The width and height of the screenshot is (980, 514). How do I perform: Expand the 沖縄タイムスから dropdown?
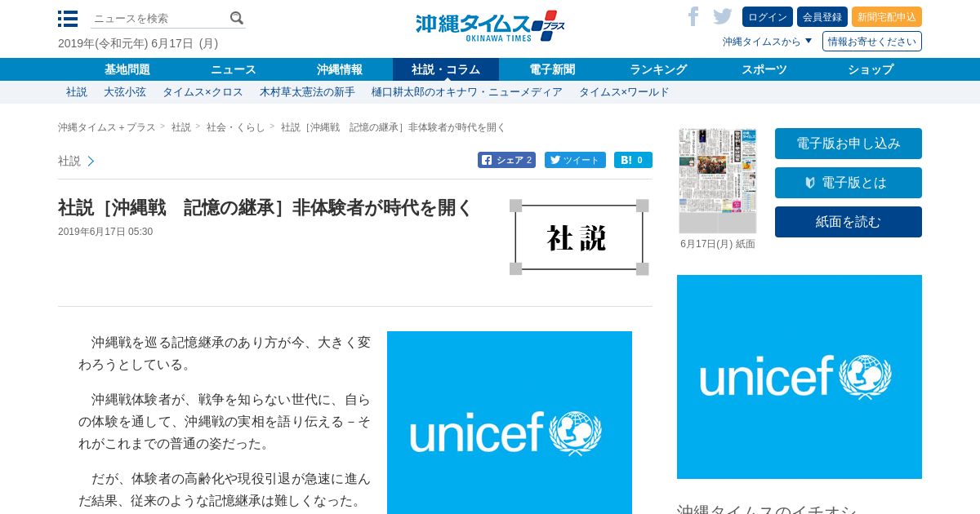pyautogui.click(x=767, y=42)
